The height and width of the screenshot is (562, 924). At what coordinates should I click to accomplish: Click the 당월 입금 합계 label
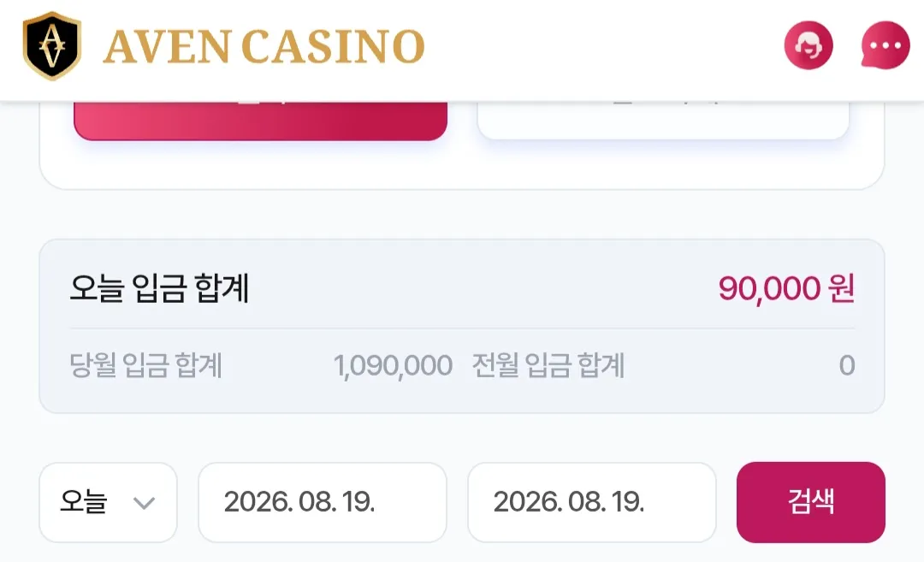click(145, 365)
